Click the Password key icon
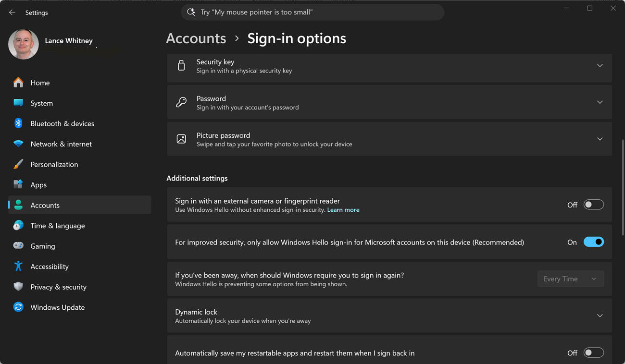The width and height of the screenshot is (625, 364). (181, 102)
